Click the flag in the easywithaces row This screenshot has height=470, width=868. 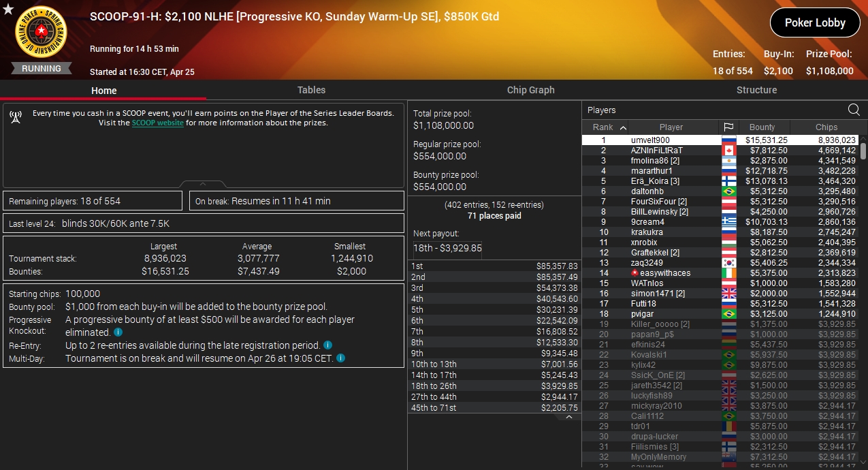[x=728, y=273]
